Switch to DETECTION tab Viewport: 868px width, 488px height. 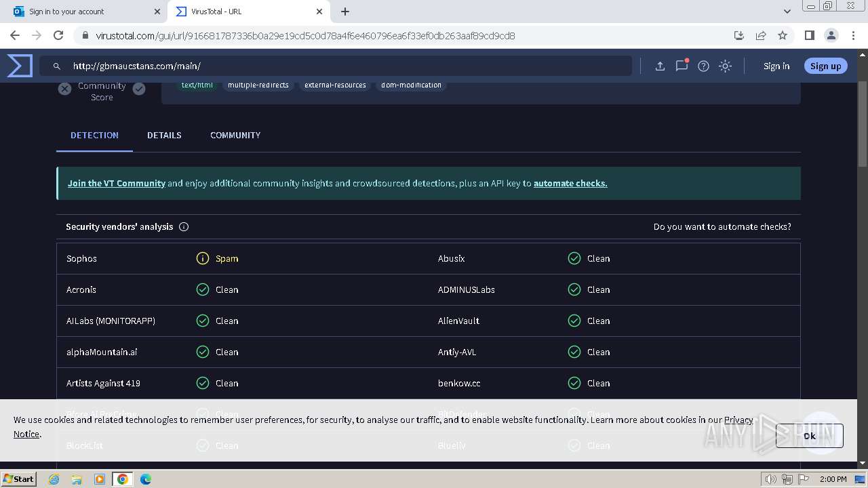pos(94,136)
